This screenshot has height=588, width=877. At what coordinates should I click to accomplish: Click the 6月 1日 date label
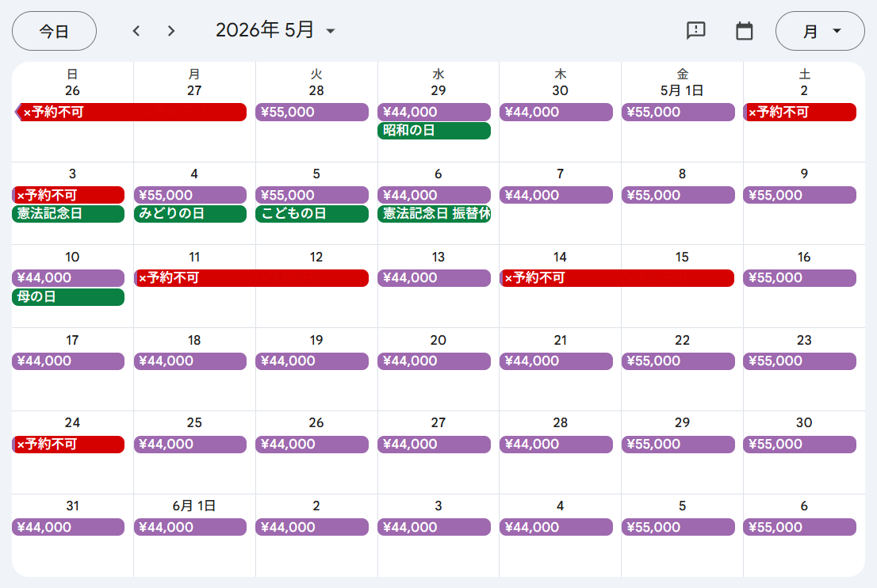[x=194, y=506]
